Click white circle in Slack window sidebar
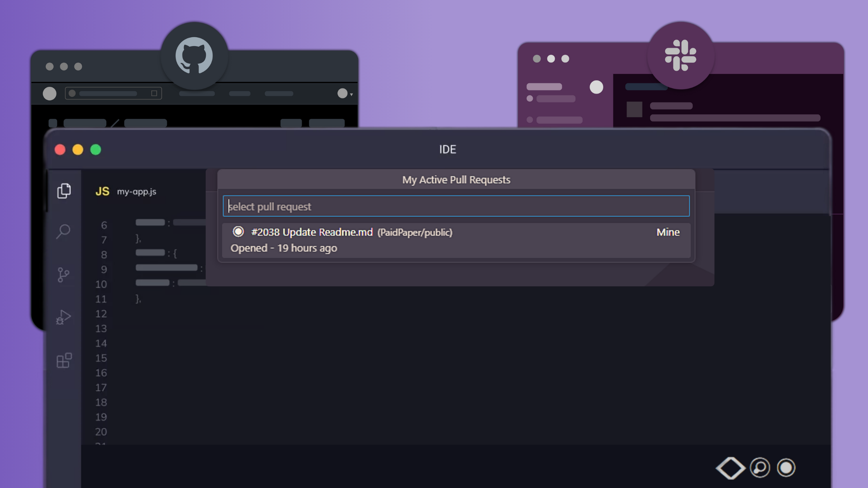Image resolution: width=868 pixels, height=488 pixels. (596, 87)
